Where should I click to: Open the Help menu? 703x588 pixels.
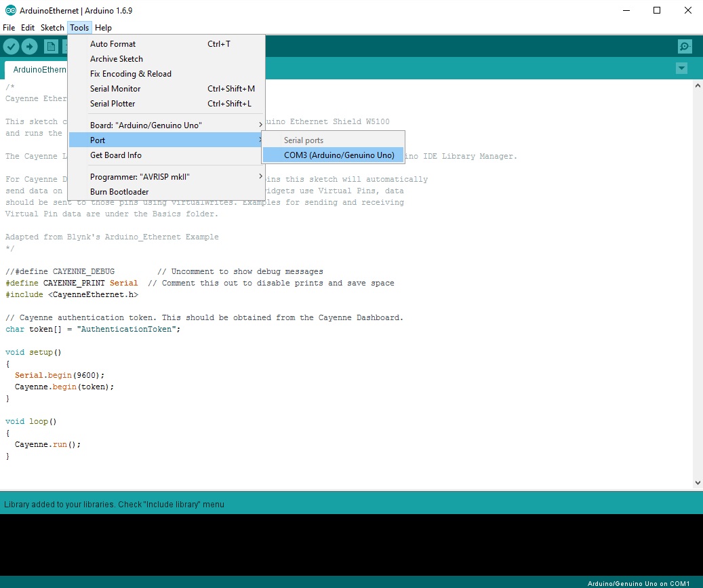(103, 28)
